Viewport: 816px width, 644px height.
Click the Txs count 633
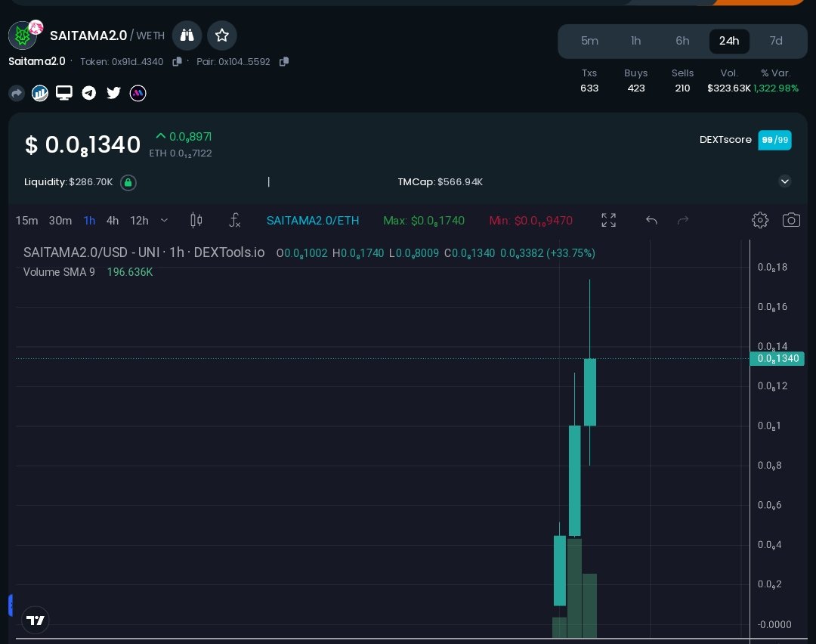[x=589, y=88]
